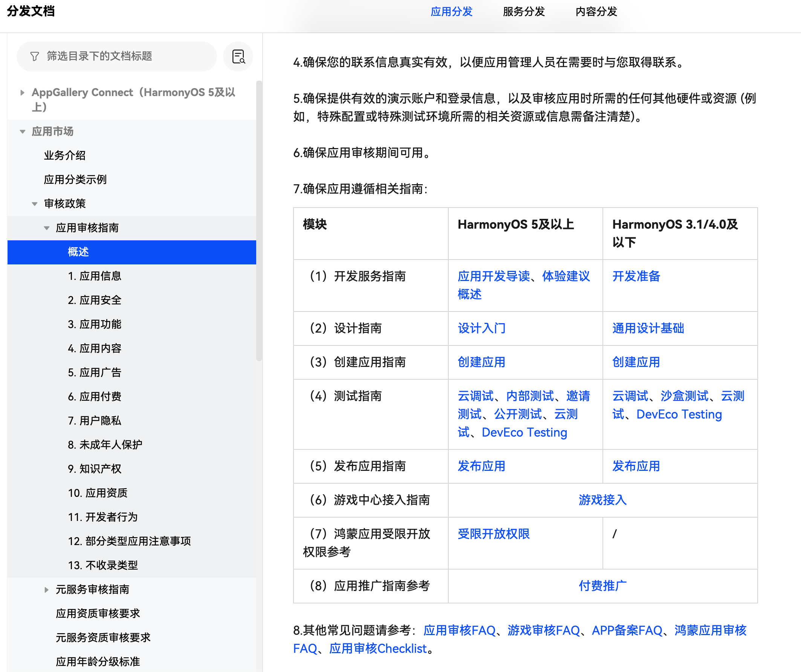The image size is (801, 672).
Task: Select 7. 用户隐私 in sidebar
Action: point(94,421)
